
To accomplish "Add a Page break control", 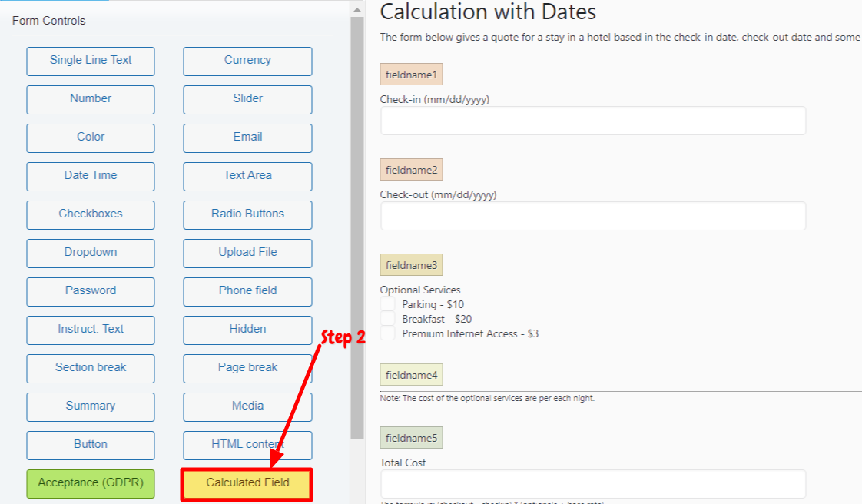I will (247, 369).
